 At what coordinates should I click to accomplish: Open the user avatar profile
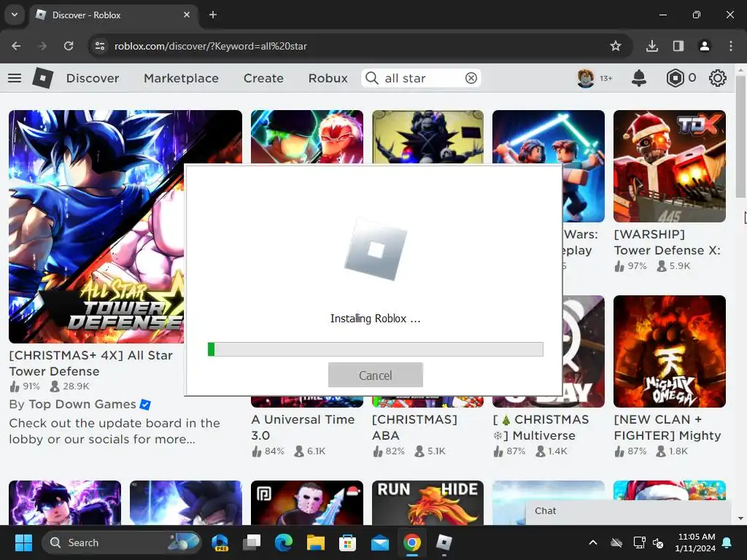(x=586, y=78)
